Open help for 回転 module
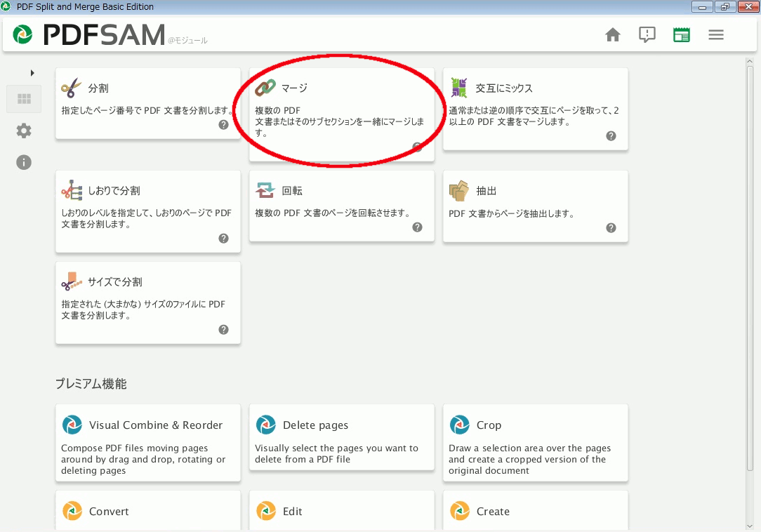761x532 pixels. 418,227
